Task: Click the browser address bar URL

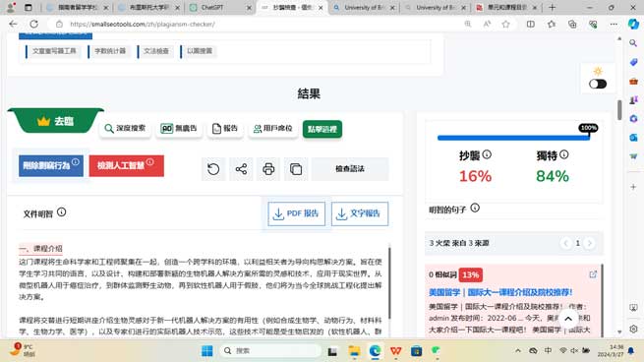Action: 143,24
